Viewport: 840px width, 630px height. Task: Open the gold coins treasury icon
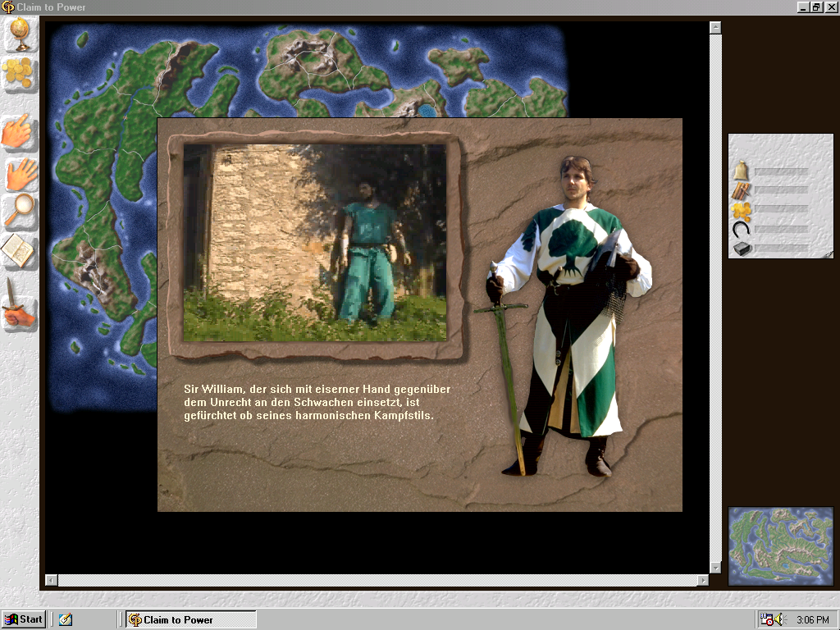(x=20, y=73)
